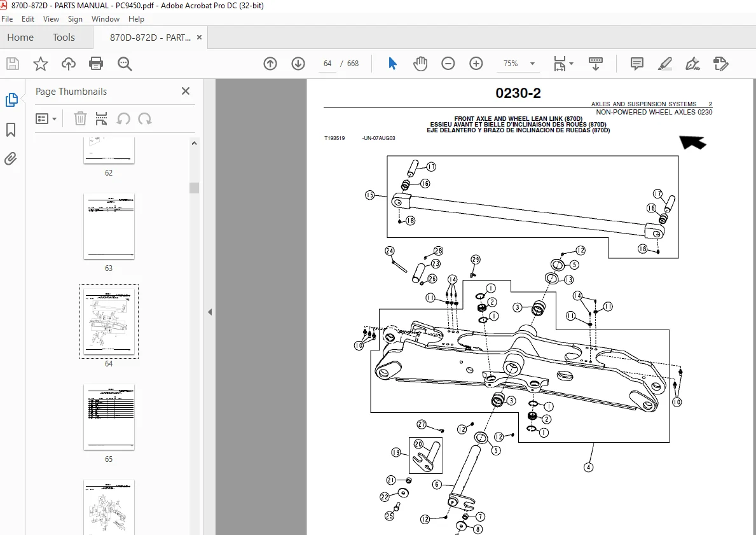Screen dimensions: 756x535
Task: Click the NON-POWERED WHEEL AXLES 0230 text
Action: pyautogui.click(x=654, y=112)
